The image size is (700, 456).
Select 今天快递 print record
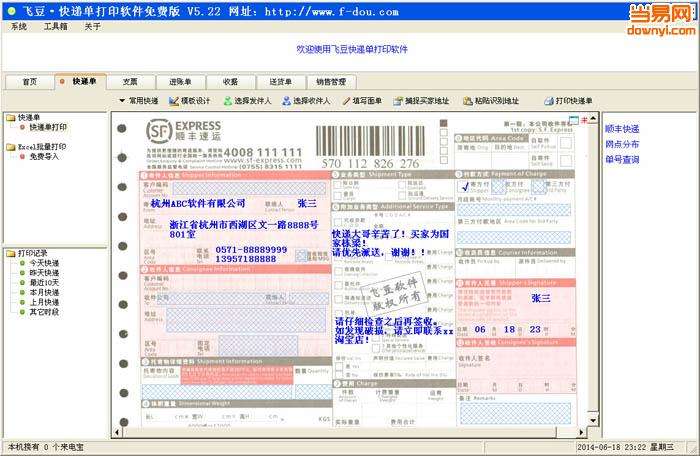(44, 263)
